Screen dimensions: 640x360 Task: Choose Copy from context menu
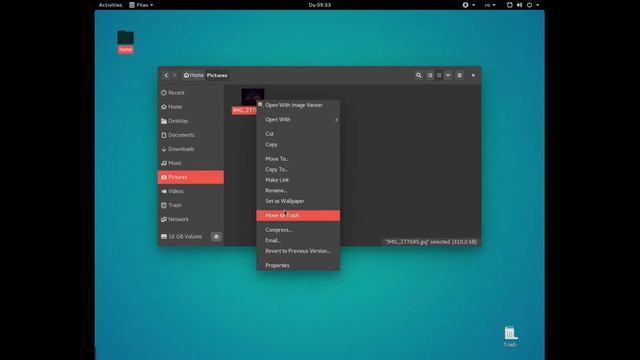[x=298, y=144]
